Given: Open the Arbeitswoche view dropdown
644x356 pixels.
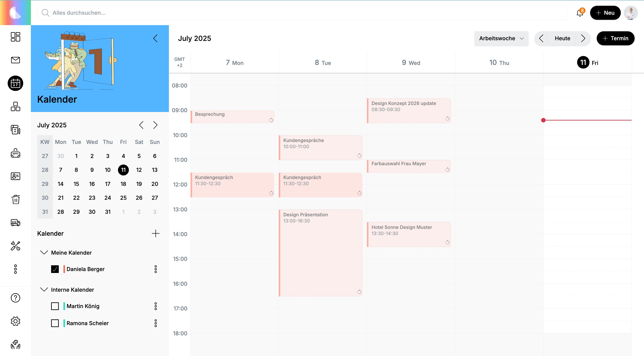Looking at the screenshot, I should [x=501, y=38].
